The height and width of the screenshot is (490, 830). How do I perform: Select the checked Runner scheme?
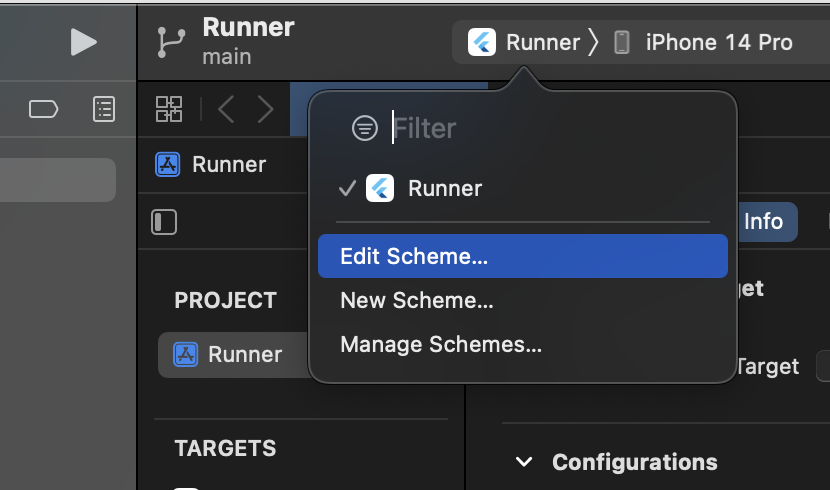[445, 188]
